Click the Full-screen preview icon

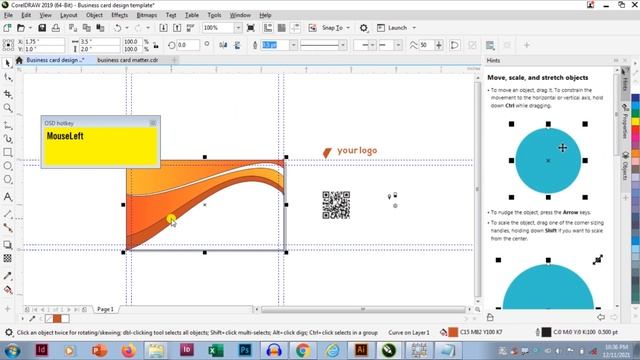click(251, 28)
